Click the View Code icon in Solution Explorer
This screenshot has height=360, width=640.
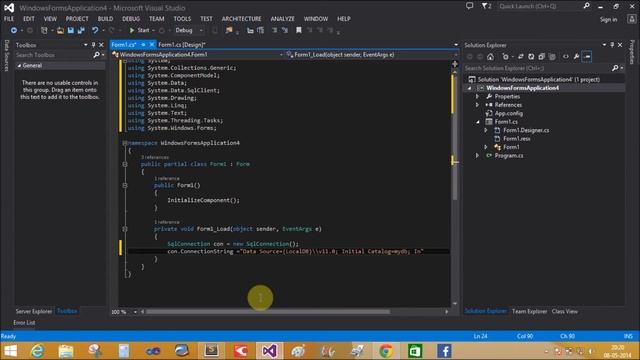coord(566,57)
